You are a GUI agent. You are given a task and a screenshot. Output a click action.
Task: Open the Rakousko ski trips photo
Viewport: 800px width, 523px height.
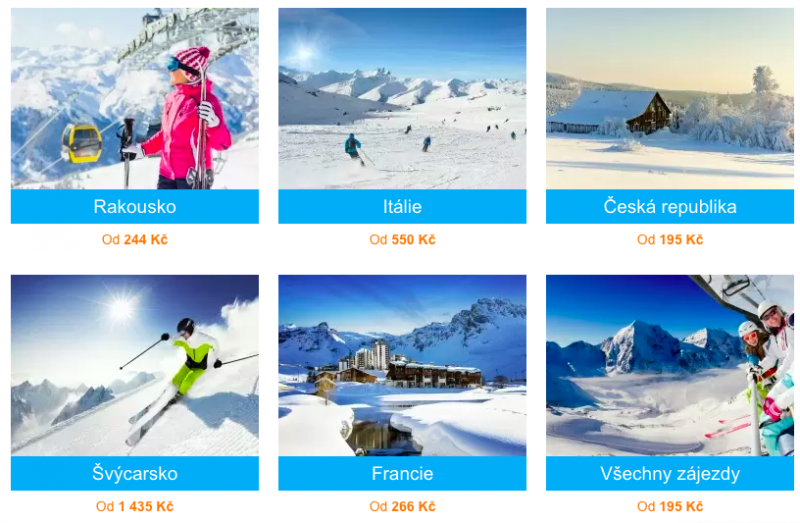(135, 98)
